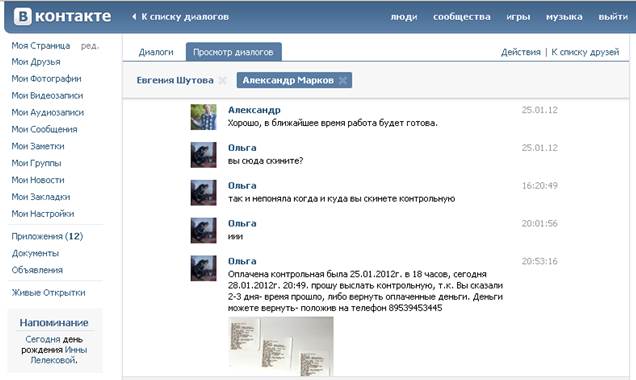Open 'Мои Новости' in the sidebar

(x=38, y=180)
